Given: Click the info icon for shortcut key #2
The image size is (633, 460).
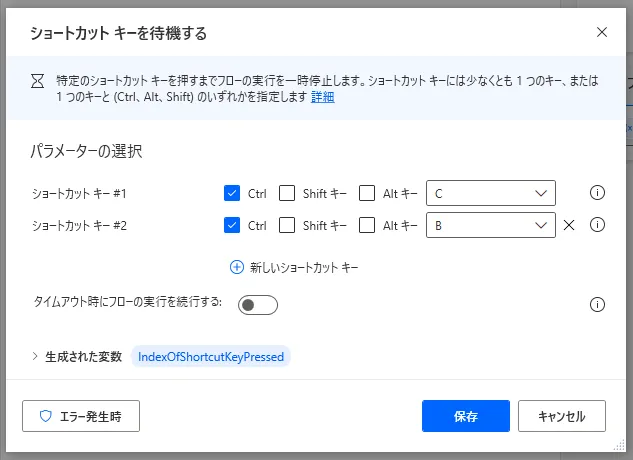Looking at the screenshot, I should coord(597,225).
